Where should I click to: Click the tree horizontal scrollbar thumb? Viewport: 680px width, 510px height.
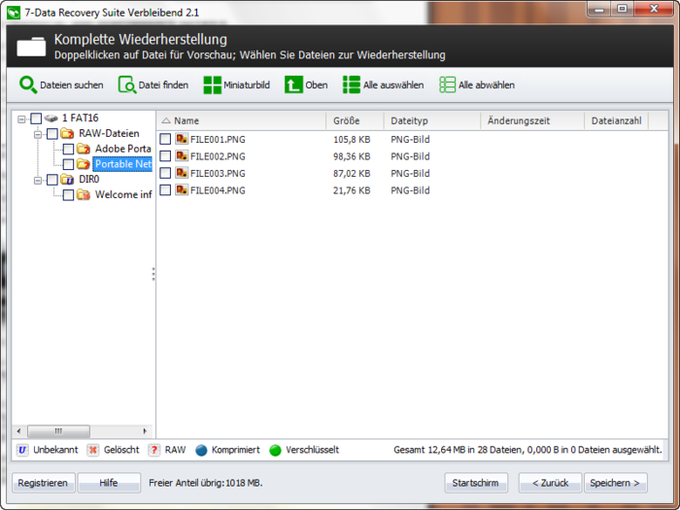click(x=59, y=431)
